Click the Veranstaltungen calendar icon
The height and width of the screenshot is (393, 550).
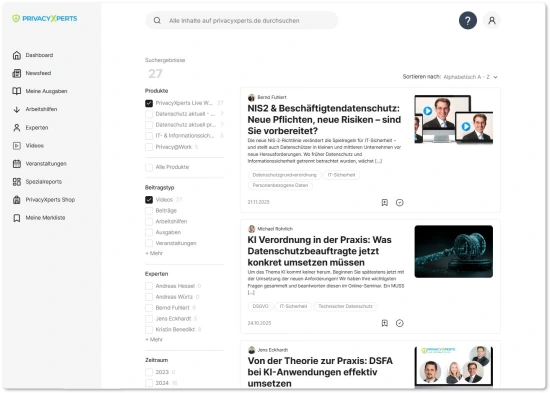[x=16, y=164]
